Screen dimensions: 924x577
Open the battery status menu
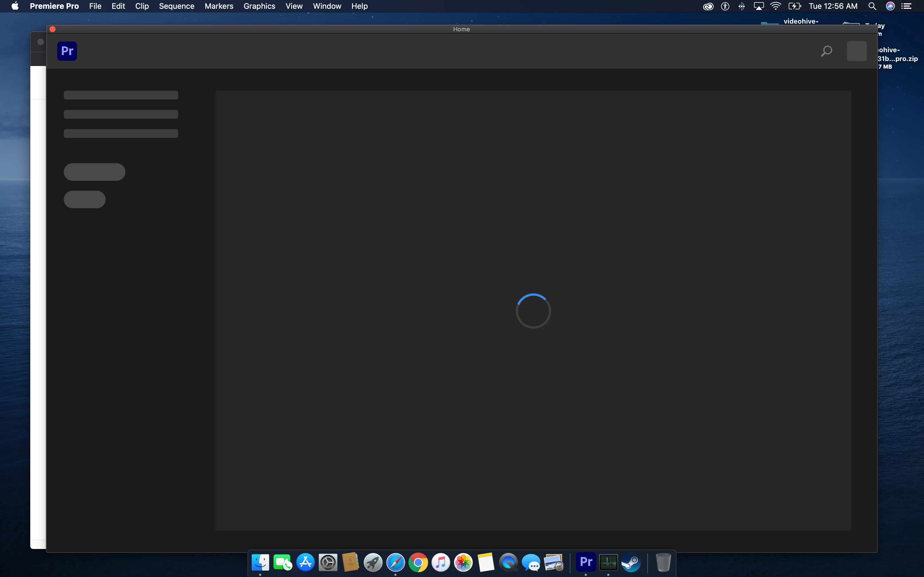pyautogui.click(x=794, y=6)
